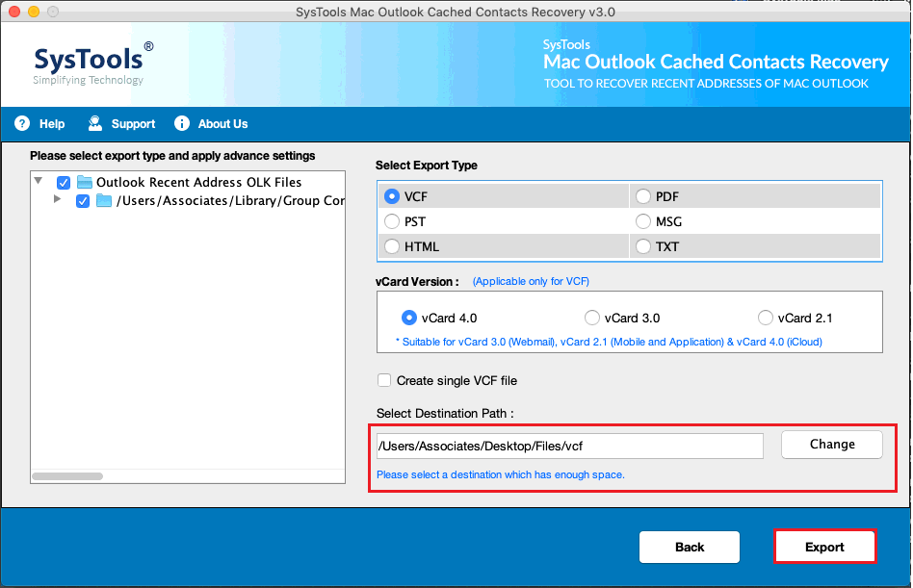This screenshot has width=913, height=588.
Task: Click the Support person icon
Action: [95, 123]
